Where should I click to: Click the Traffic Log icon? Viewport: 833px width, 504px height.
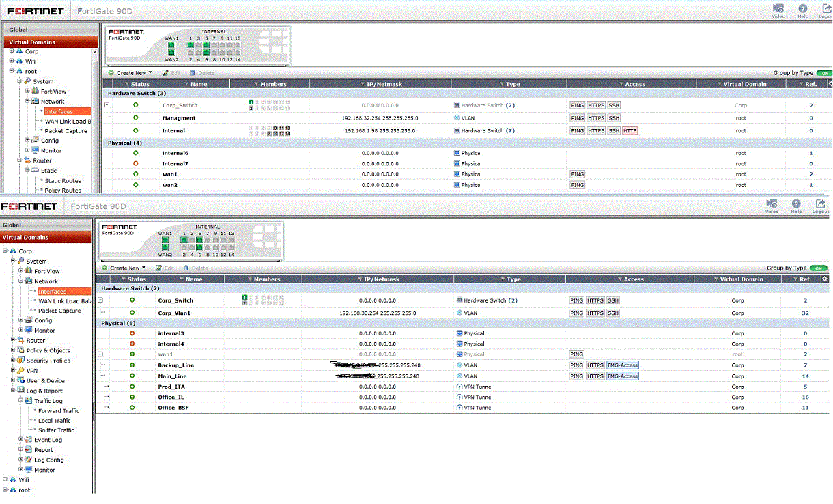(29, 401)
